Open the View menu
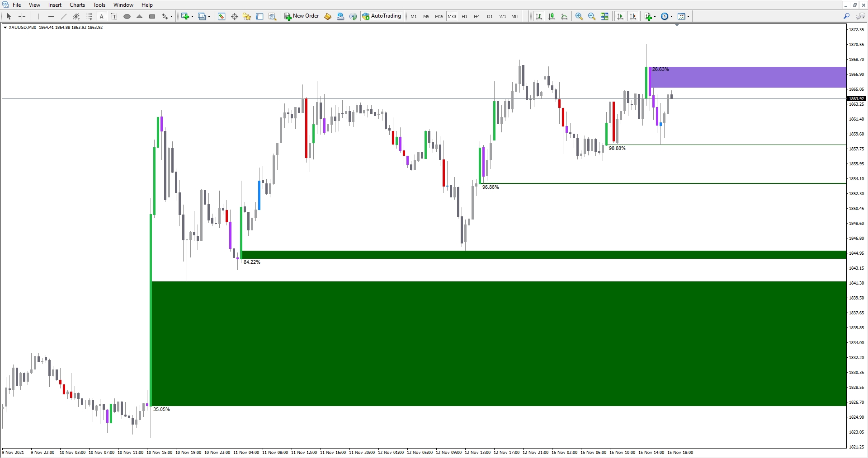Viewport: 868px width, 458px height. click(34, 5)
